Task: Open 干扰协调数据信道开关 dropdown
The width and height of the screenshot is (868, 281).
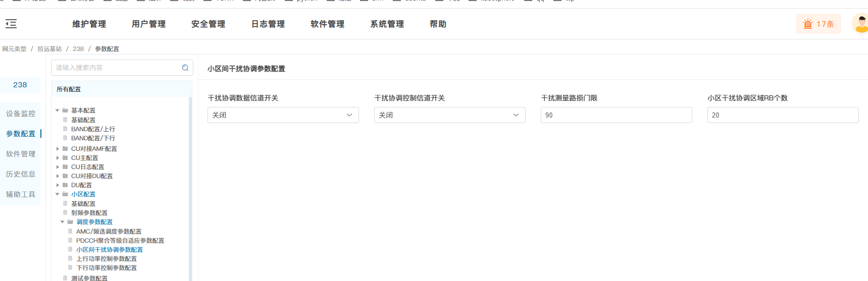Action: tap(283, 115)
